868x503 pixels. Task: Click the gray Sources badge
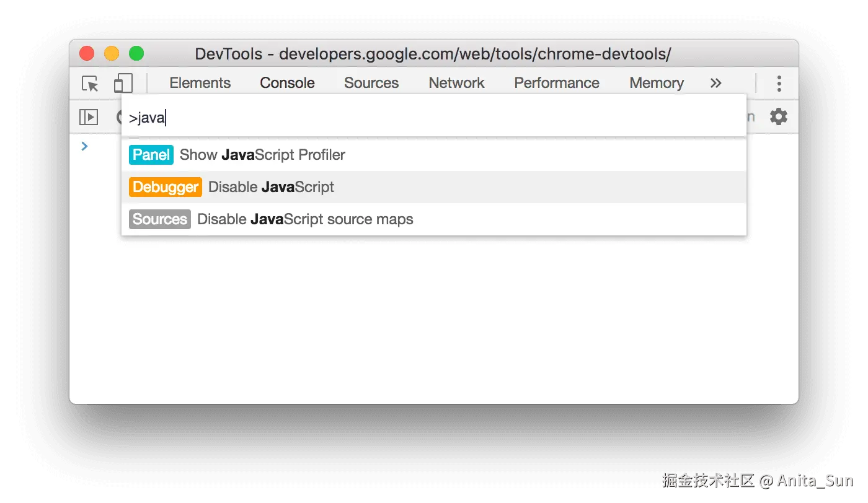point(159,219)
